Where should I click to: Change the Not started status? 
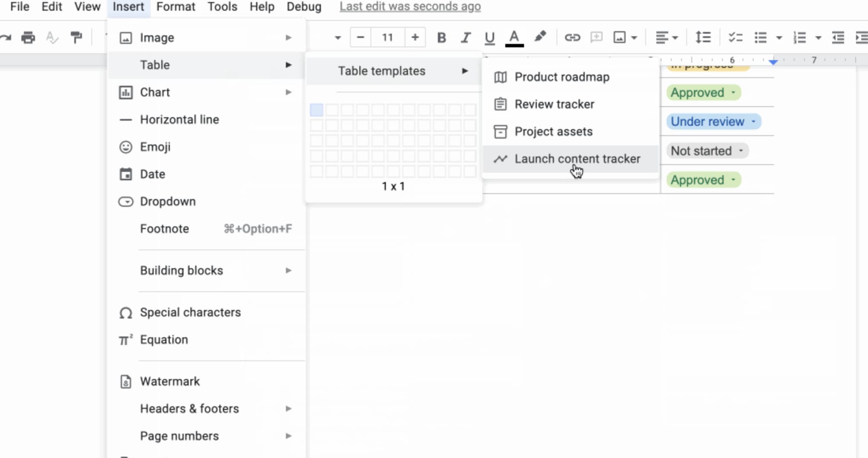tap(707, 151)
